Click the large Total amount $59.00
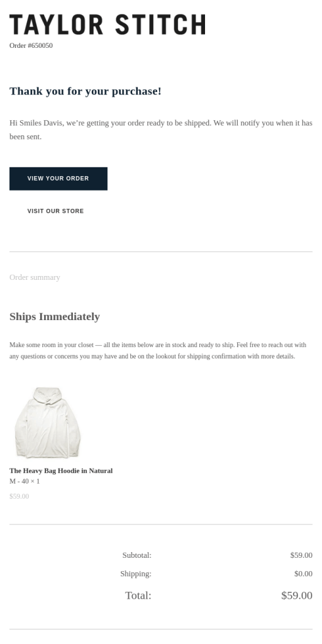 tap(297, 596)
